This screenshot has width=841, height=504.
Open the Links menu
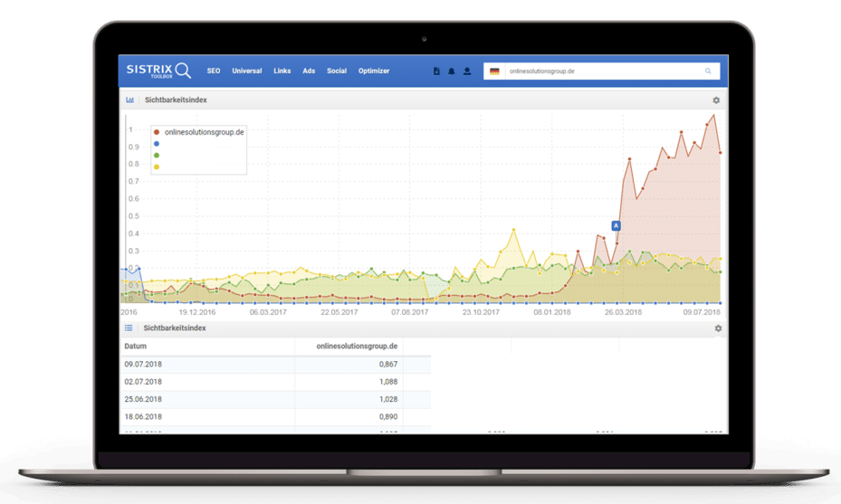[x=282, y=71]
